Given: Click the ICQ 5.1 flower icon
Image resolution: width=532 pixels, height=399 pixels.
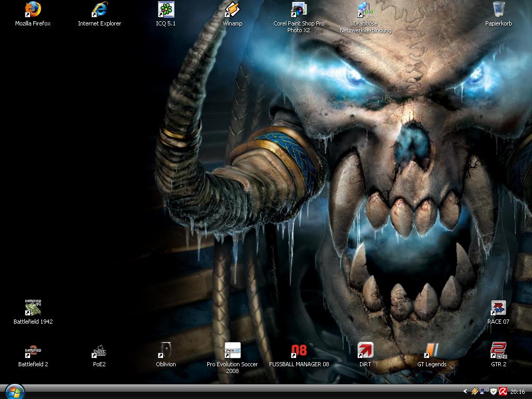Looking at the screenshot, I should [x=166, y=9].
